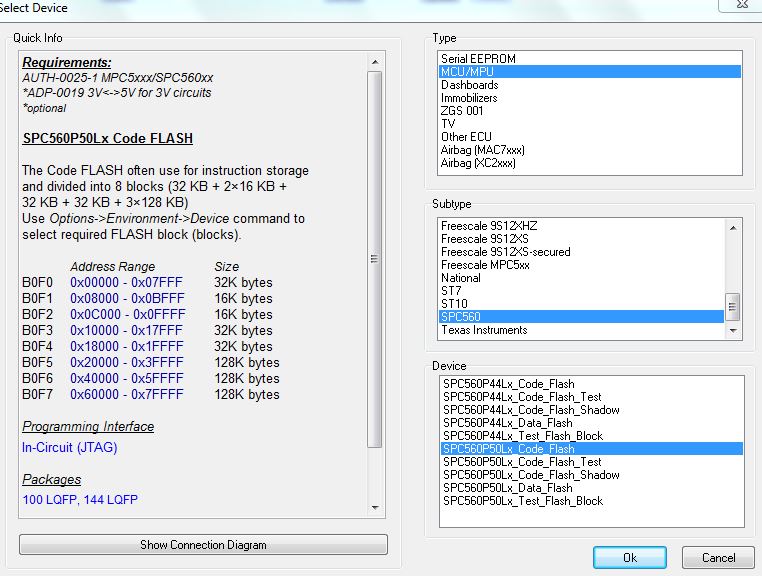Select MCU/MPU in Type list

(x=589, y=72)
